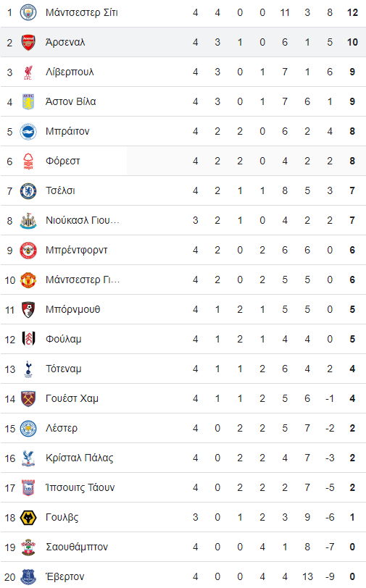Open the Έβερτον team link
This screenshot has height=588, width=366.
click(x=65, y=576)
